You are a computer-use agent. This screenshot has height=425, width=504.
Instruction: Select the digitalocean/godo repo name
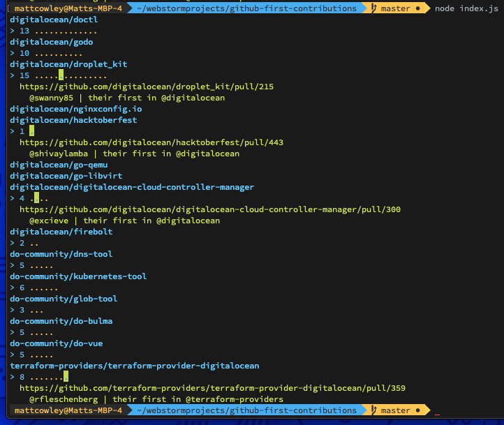(52, 42)
